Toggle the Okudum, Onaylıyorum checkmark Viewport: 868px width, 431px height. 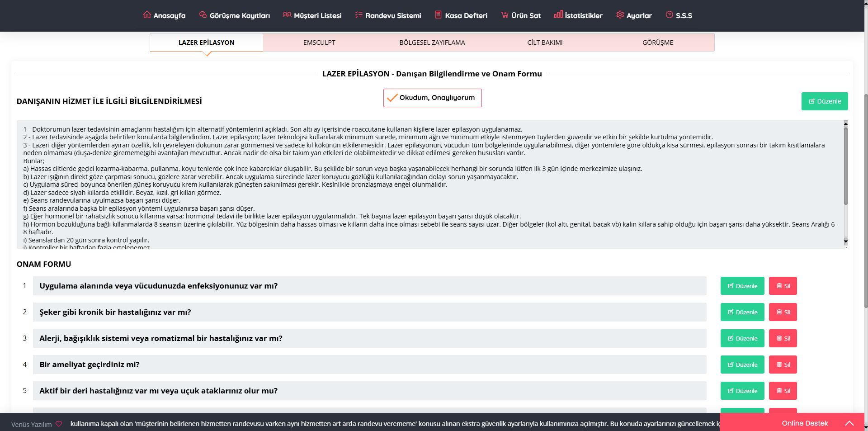point(392,98)
